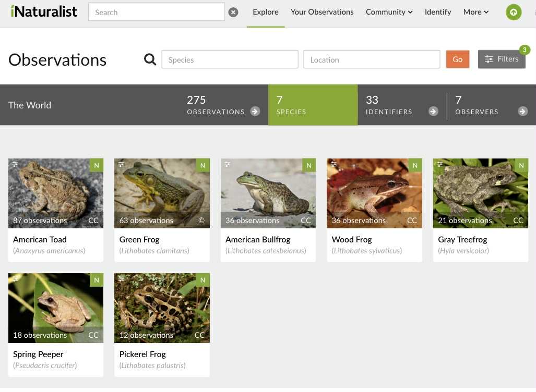This screenshot has height=392, width=536.
Task: Expand the More dropdown menu
Action: pos(475,12)
